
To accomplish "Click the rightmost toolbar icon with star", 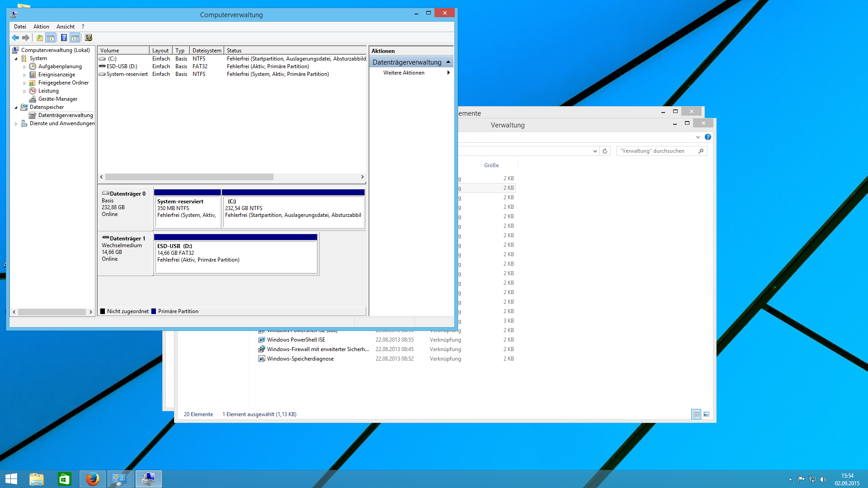I will pos(89,38).
